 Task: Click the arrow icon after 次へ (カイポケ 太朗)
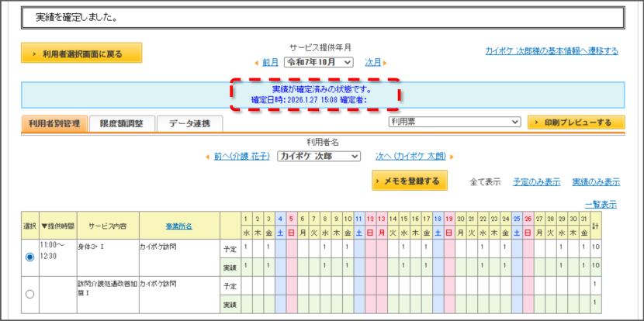[x=452, y=157]
